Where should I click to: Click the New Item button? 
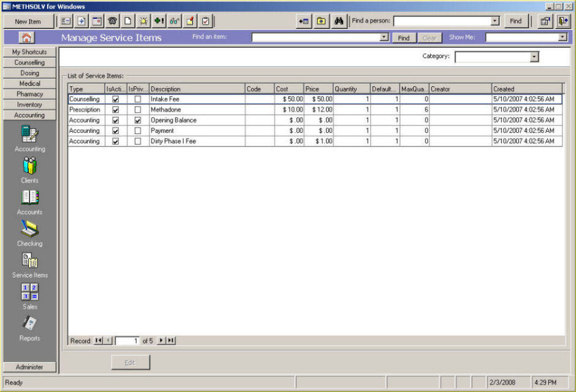[x=27, y=21]
